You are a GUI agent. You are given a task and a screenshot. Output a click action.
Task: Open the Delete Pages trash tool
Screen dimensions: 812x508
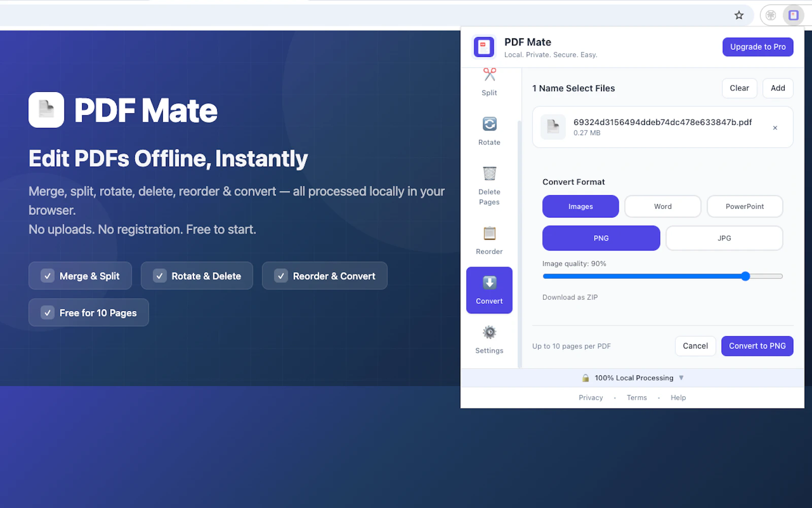[x=489, y=185]
